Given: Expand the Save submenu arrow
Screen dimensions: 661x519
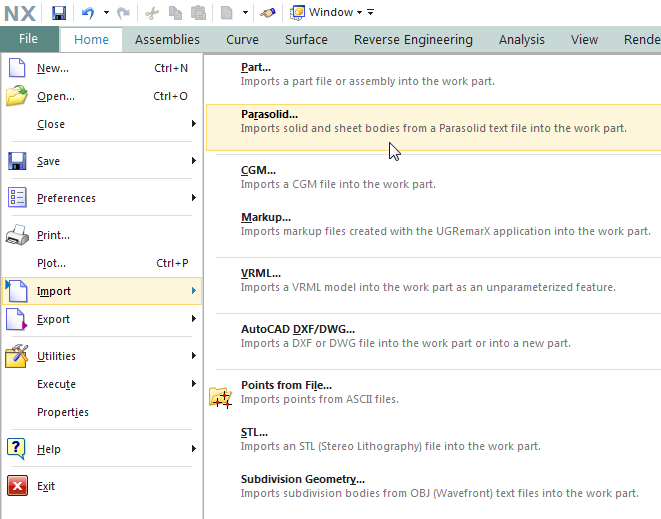Looking at the screenshot, I should coord(193,161).
